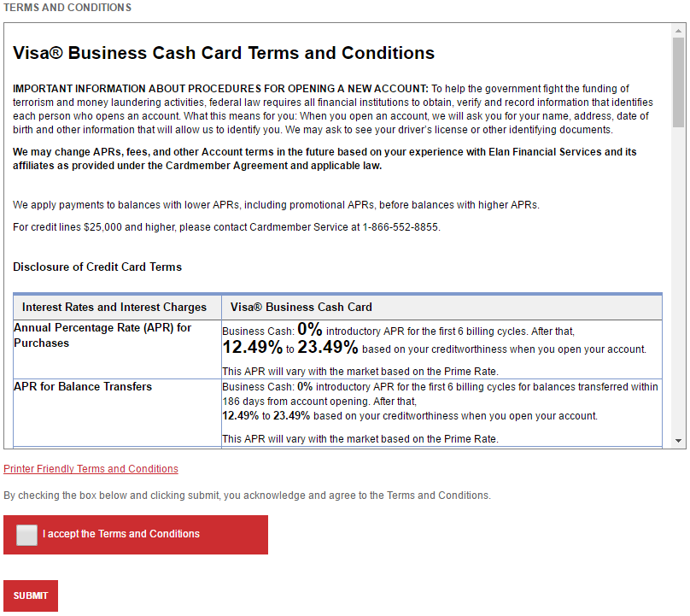
Task: Click 'By checking the box below' acknowledgement text
Action: pos(248,496)
